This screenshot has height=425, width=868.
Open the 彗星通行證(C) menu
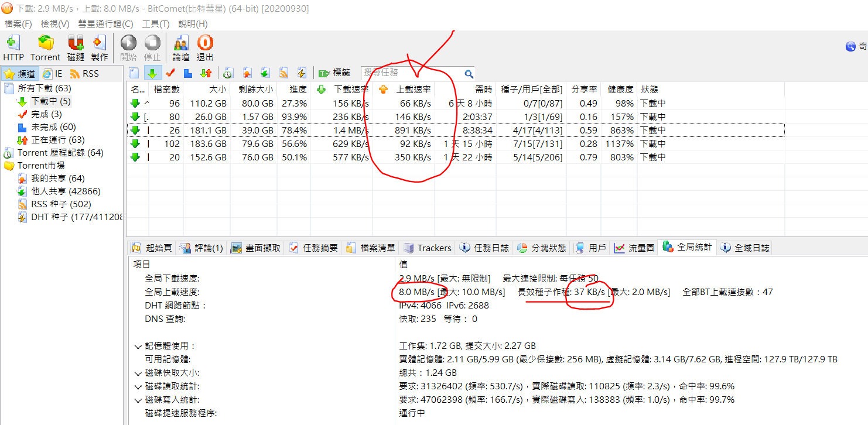coord(106,24)
